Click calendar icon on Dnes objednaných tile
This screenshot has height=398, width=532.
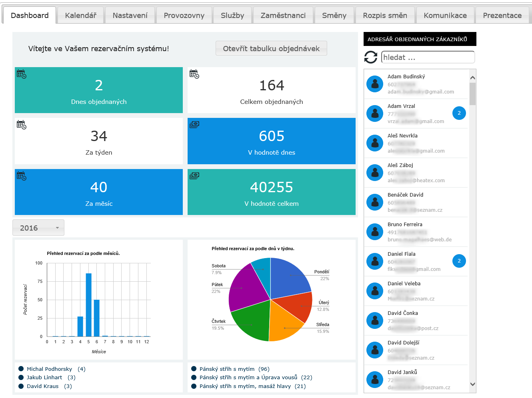(22, 74)
